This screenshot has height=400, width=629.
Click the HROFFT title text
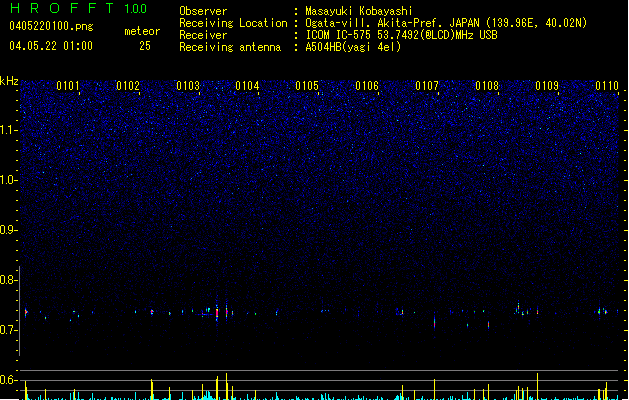(62, 8)
